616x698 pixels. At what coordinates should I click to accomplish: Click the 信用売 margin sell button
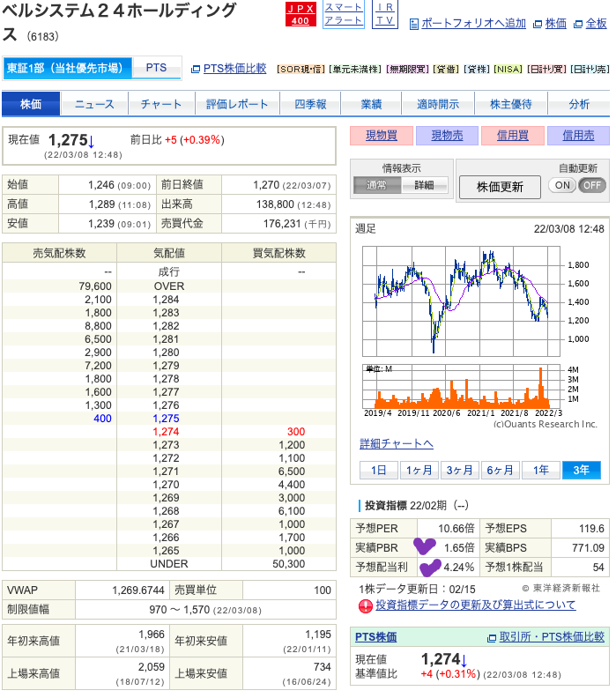[x=578, y=136]
